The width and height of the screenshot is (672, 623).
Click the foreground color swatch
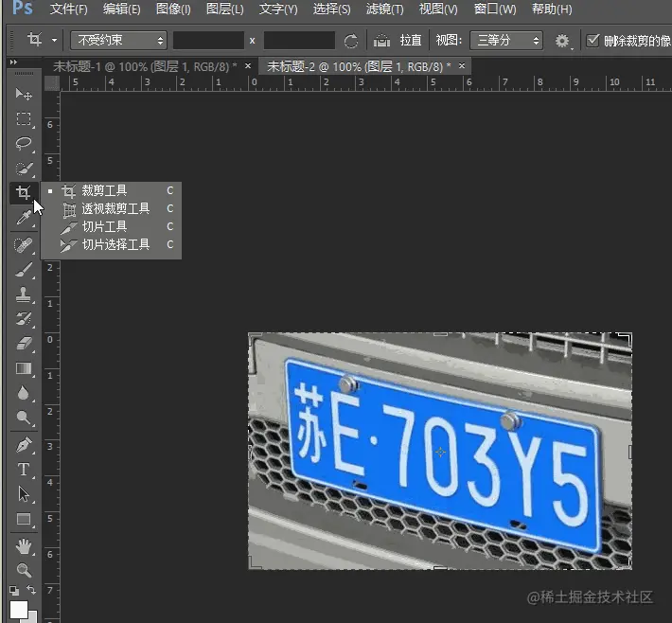coord(18,610)
